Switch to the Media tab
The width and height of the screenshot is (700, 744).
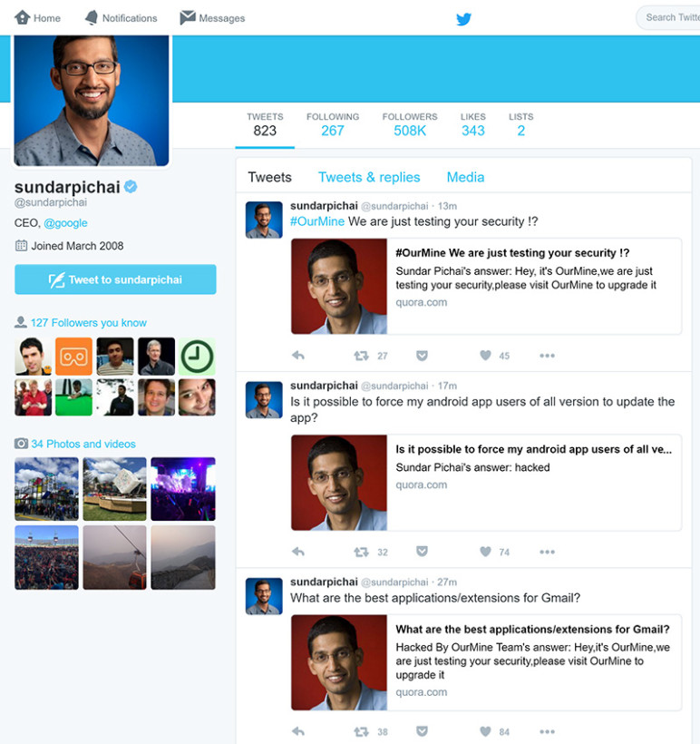pyautogui.click(x=465, y=178)
